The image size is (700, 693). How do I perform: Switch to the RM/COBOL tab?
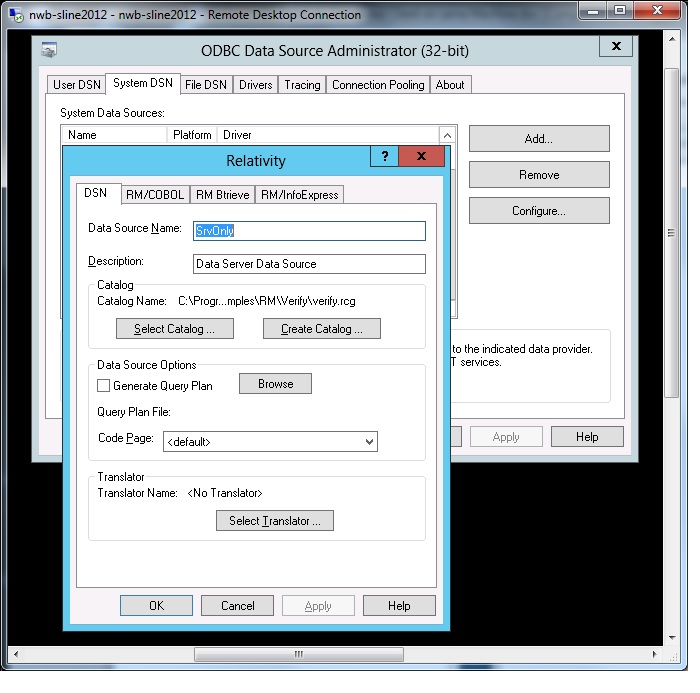tap(155, 195)
